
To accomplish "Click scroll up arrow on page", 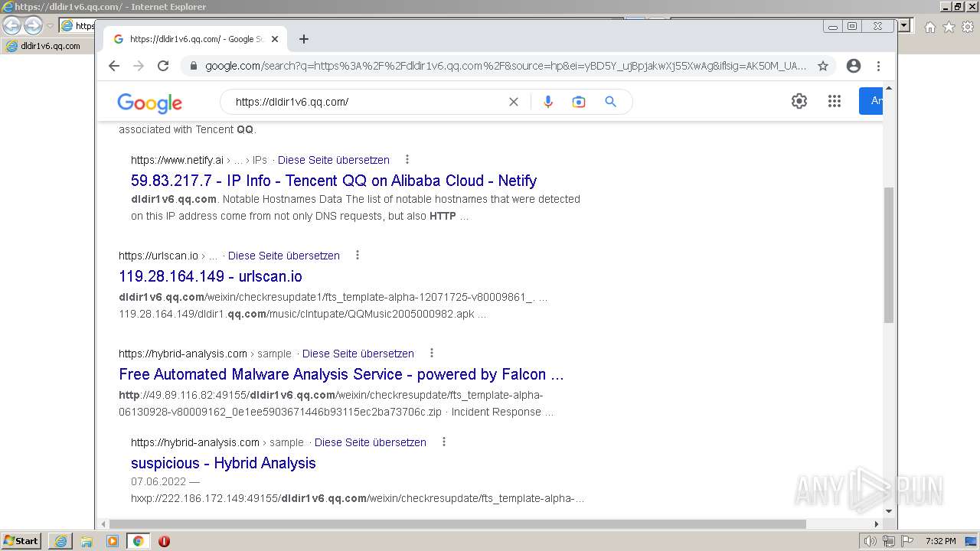I will click(x=888, y=89).
